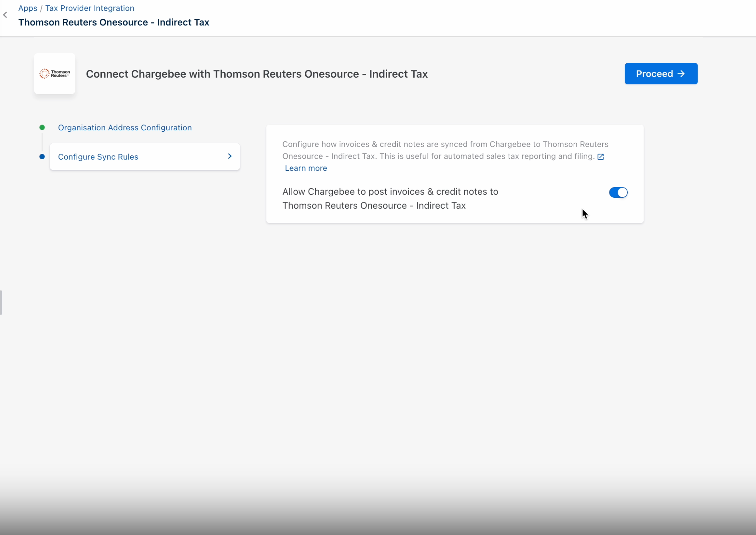Click the 'Thomson Reuters Onesource - Indirect Tax' page title
This screenshot has width=756, height=535.
point(114,22)
